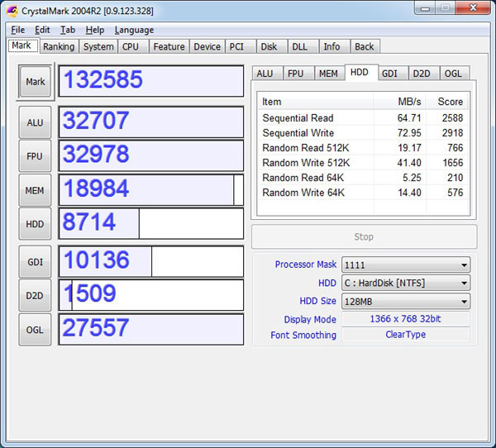Click the ClearType font smoothing value
The image size is (496, 448).
coord(406,335)
